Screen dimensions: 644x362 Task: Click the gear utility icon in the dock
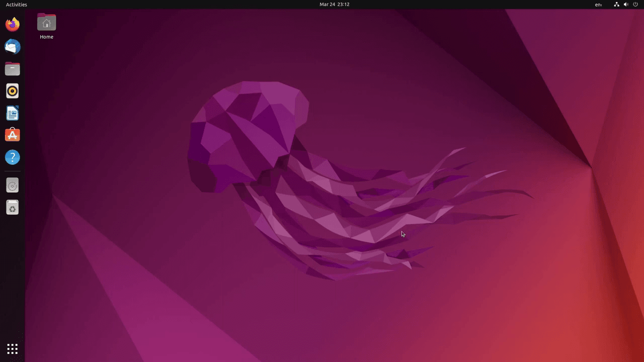12,207
